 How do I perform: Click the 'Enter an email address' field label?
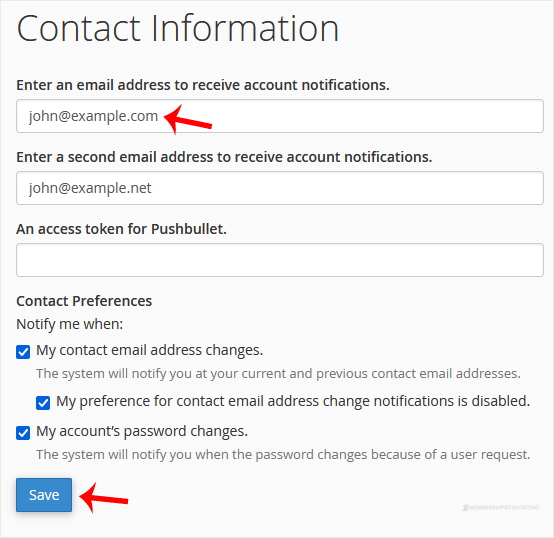point(203,85)
